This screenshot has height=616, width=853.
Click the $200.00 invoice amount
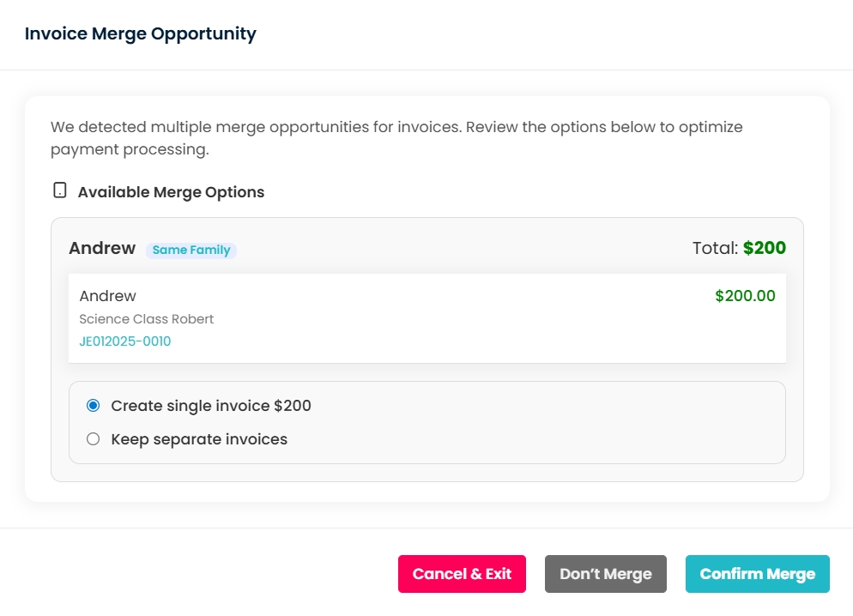coord(744,296)
